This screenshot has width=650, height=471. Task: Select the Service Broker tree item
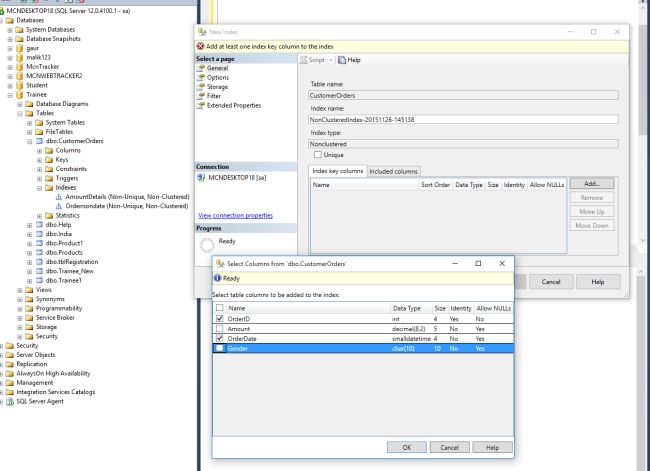(x=55, y=318)
